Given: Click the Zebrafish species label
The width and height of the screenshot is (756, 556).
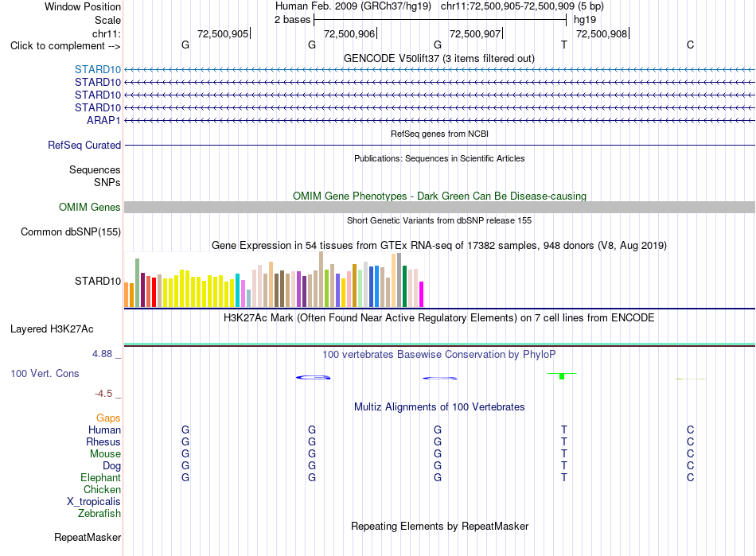Looking at the screenshot, I should point(99,514).
